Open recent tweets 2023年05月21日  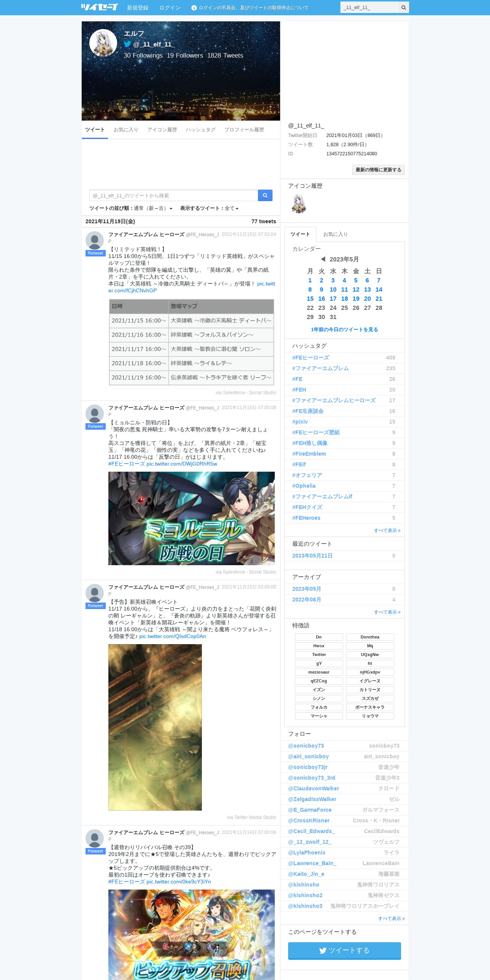(x=312, y=556)
